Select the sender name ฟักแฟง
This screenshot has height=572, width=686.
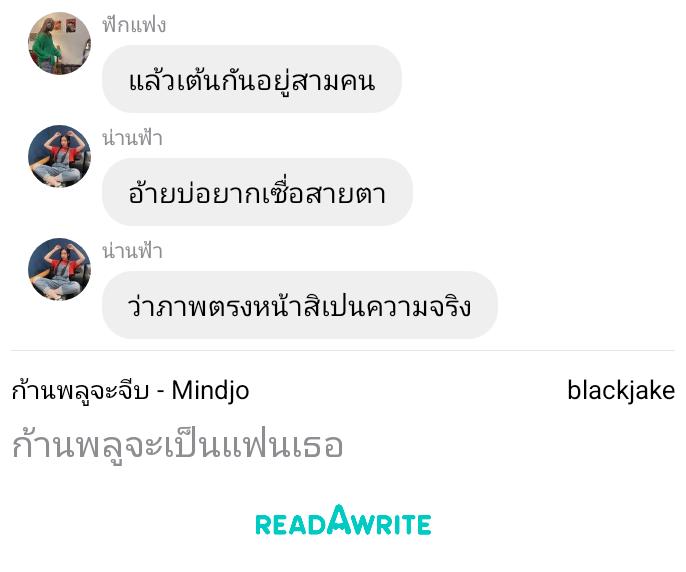(134, 25)
